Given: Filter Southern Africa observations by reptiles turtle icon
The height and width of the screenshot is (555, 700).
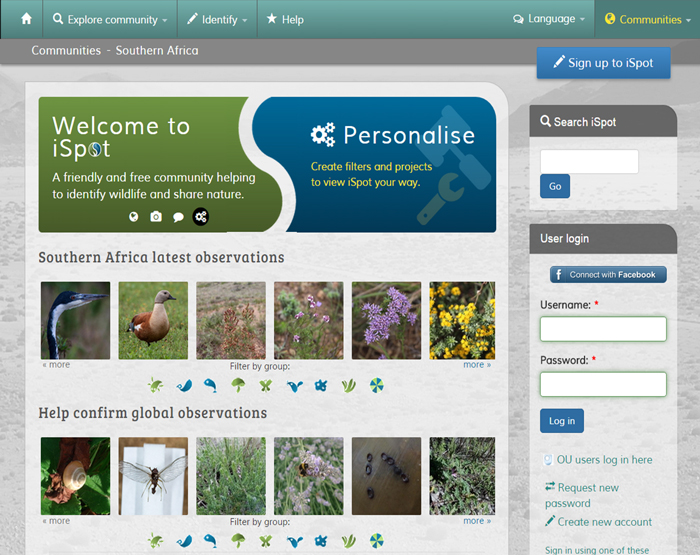Looking at the screenshot, I should coord(156,385).
